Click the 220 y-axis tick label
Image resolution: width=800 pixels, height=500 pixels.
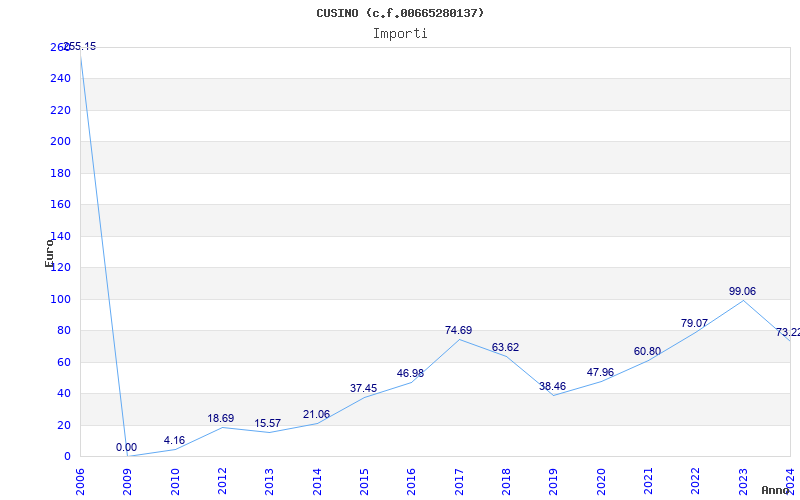[x=60, y=110]
